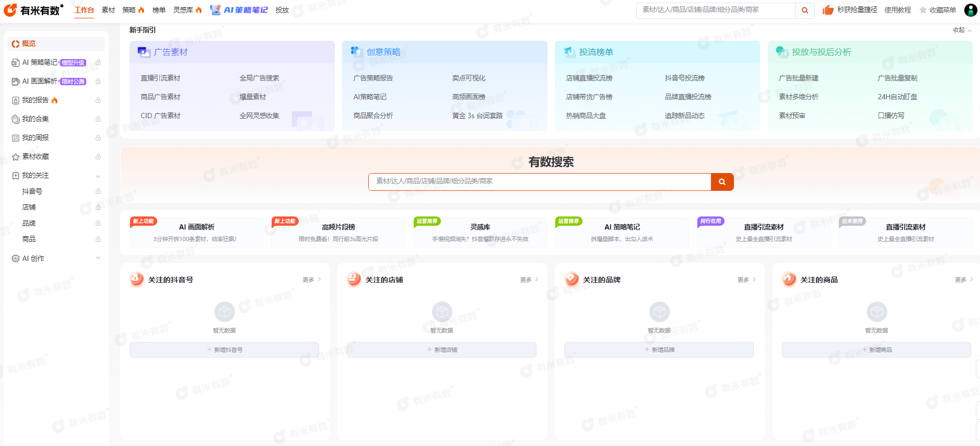This screenshot has width=980, height=446.
Task: Select 店铺 under 我的关注
Action: [29, 208]
